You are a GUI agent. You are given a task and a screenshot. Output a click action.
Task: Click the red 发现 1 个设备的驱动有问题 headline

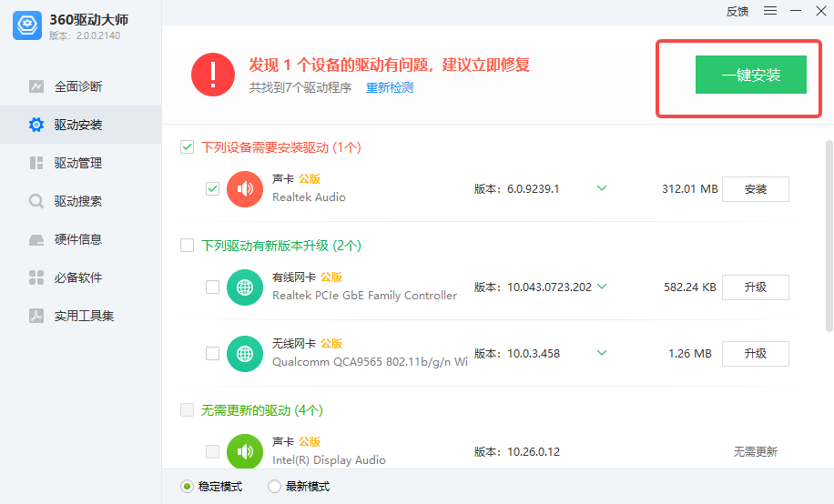(390, 65)
